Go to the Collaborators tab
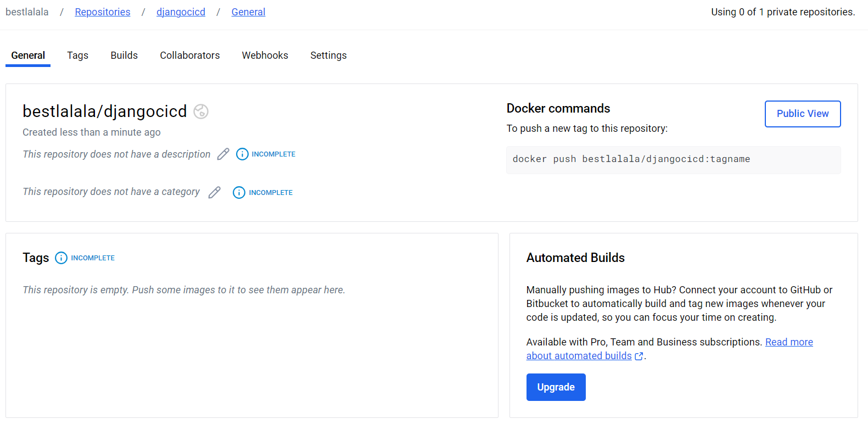The height and width of the screenshot is (424, 868). pos(190,55)
